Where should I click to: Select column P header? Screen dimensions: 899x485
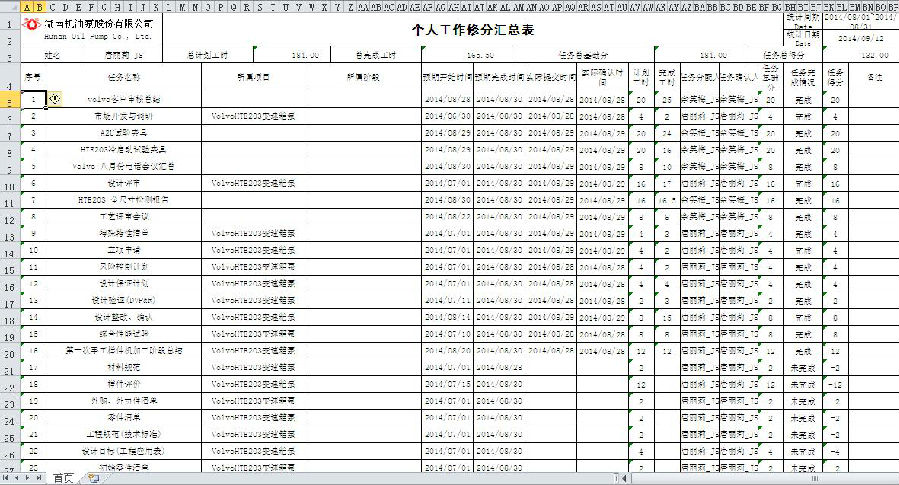point(221,7)
